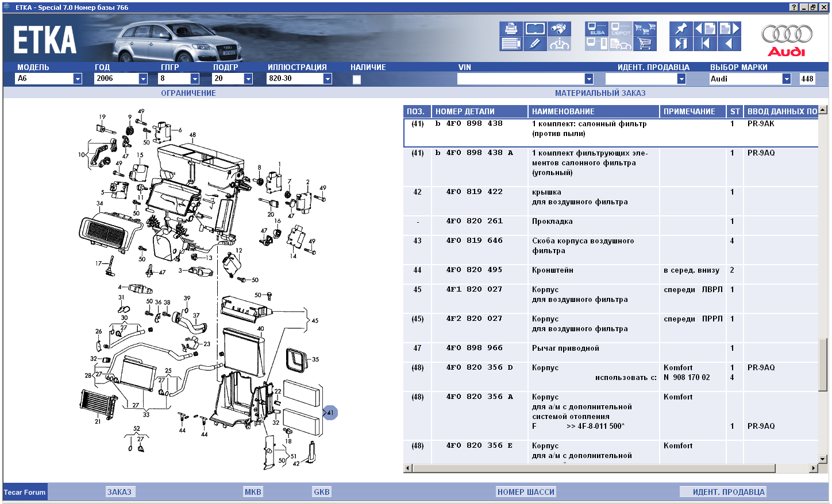
Task: Click the printer icon in the toolbar
Action: click(x=511, y=29)
